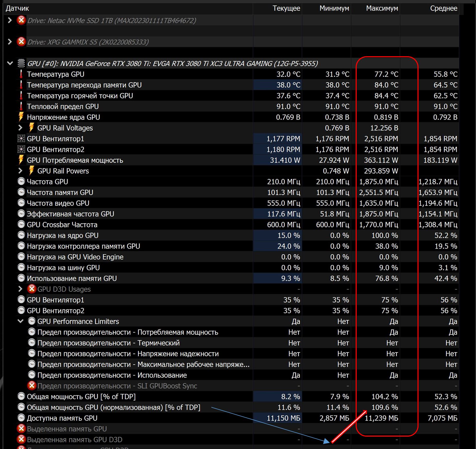Expand GPU D3D Usages group
The height and width of the screenshot is (449, 476).
click(x=20, y=289)
